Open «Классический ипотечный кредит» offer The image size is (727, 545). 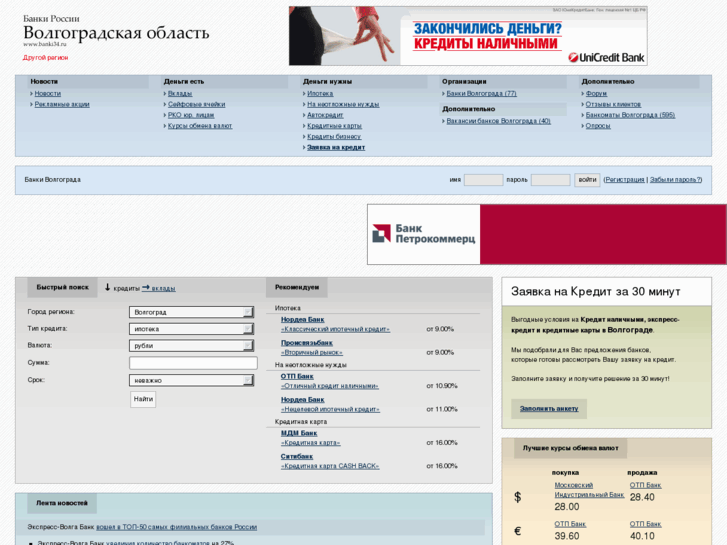pyautogui.click(x=335, y=329)
